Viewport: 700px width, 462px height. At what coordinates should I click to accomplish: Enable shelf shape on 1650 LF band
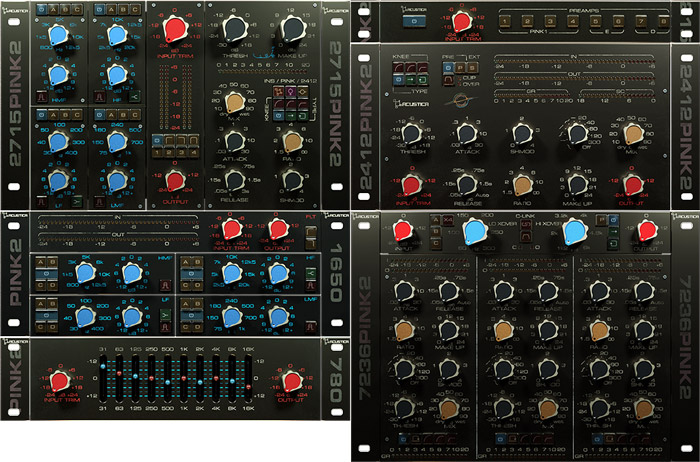point(165,315)
